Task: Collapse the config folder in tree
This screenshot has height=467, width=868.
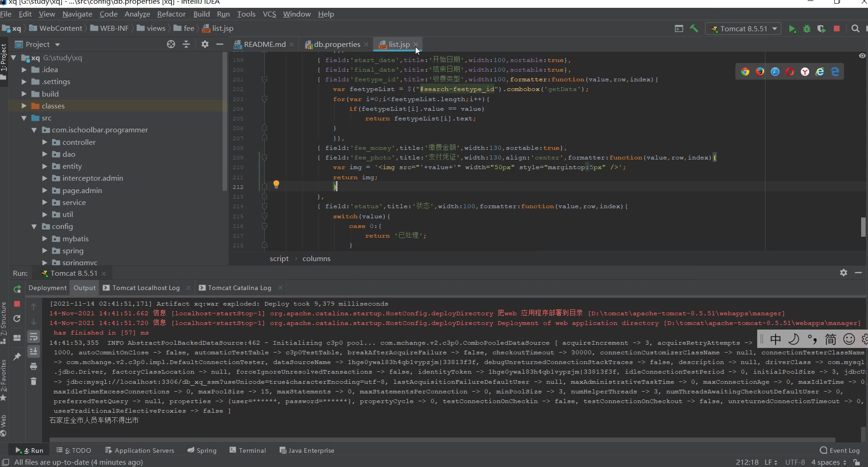Action: (x=34, y=227)
